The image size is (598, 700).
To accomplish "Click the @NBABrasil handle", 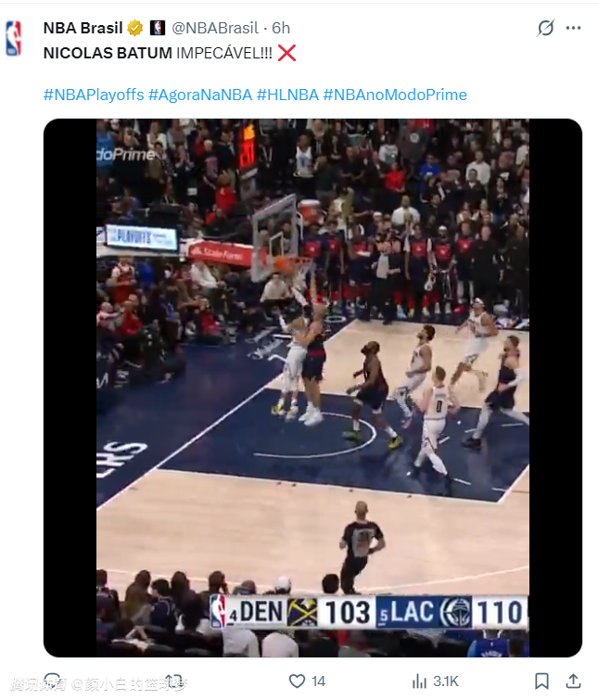I will 215,28.
